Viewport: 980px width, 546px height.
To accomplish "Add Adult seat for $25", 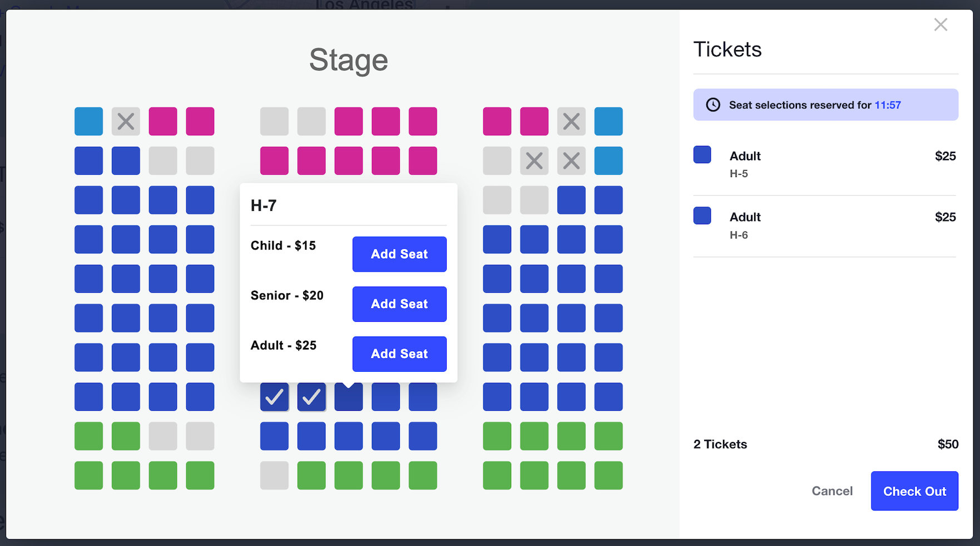I will pos(399,354).
